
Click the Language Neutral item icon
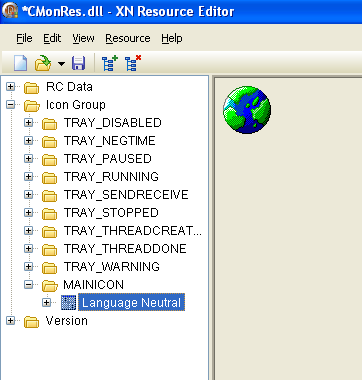pos(68,303)
